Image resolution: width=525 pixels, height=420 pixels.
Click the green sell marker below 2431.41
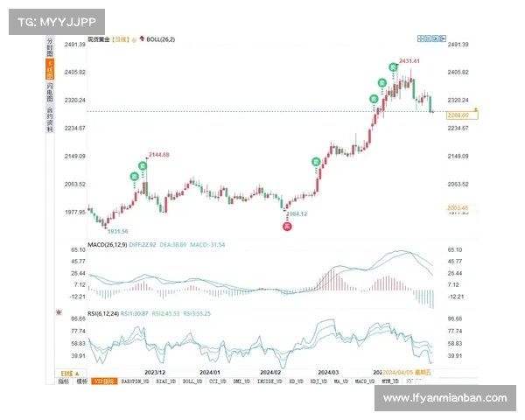point(394,67)
